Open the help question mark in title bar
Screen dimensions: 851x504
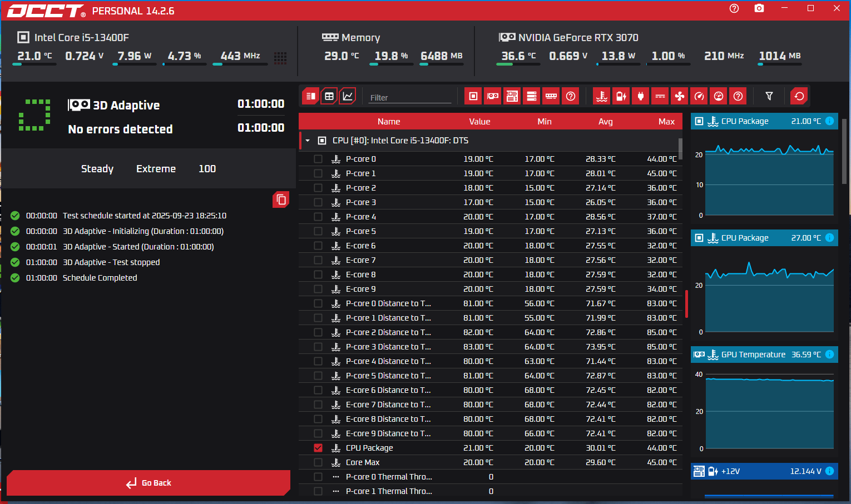[x=734, y=8]
